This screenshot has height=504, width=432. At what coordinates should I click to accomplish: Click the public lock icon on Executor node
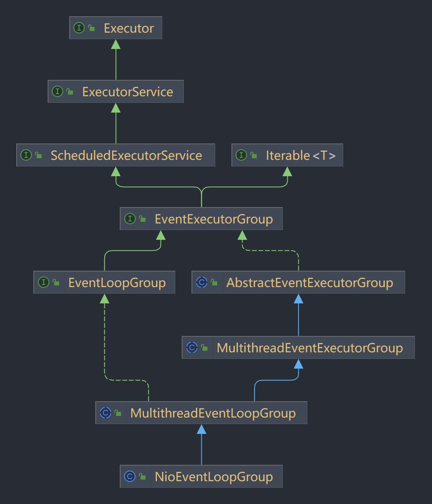pos(92,28)
